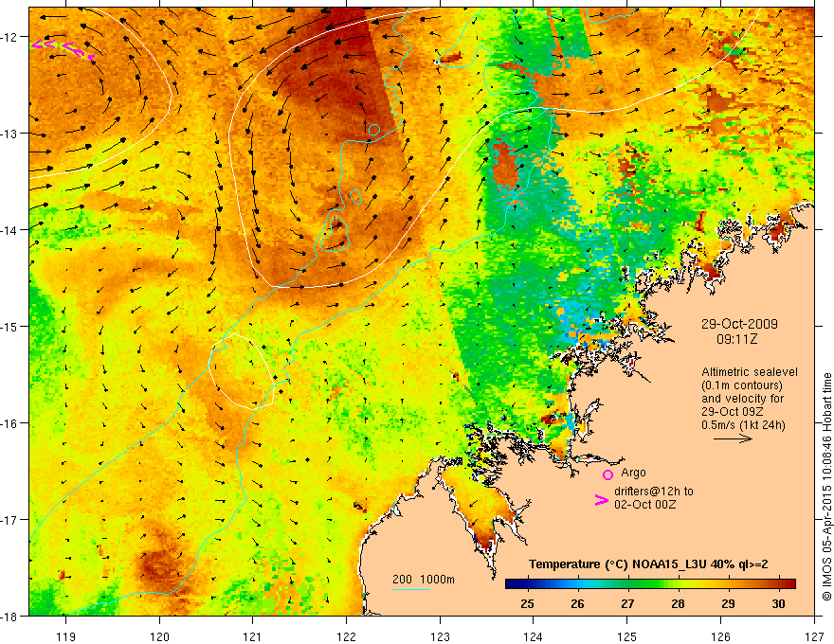Click the '29-Oct 09Z' velocity date text

point(733,412)
